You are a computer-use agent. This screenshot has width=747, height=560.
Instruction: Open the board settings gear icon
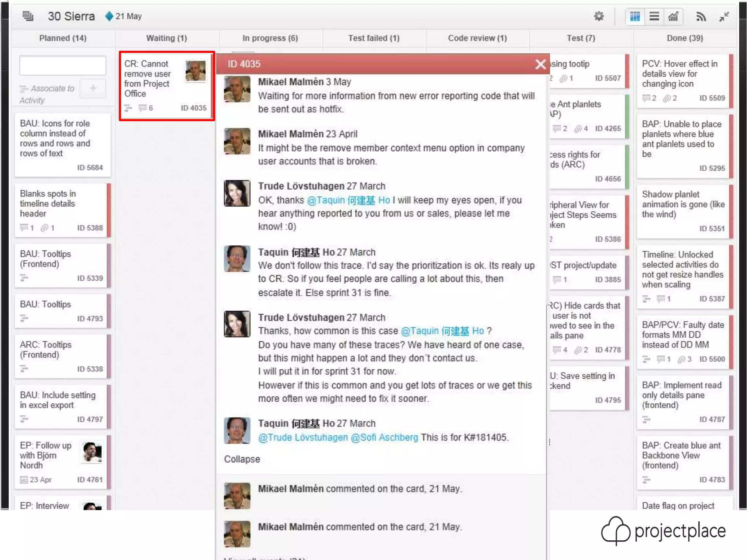599,16
